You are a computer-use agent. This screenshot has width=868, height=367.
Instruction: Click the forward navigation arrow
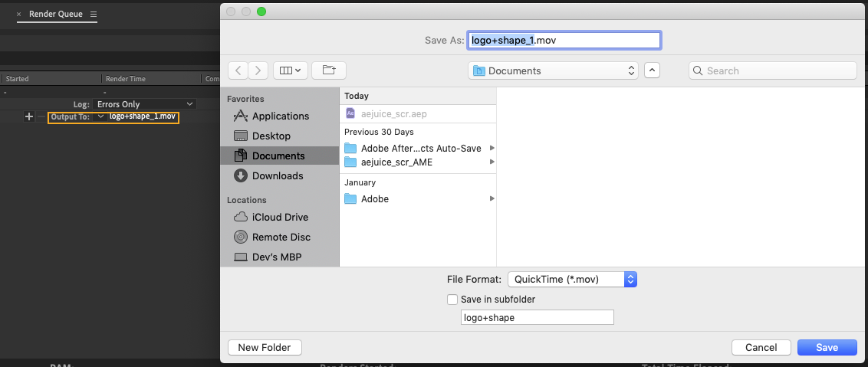[258, 70]
